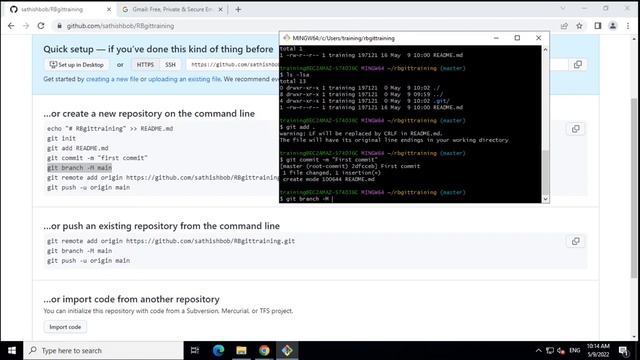Open Task View from the taskbar
The height and width of the screenshot is (360, 640).
[195, 351]
